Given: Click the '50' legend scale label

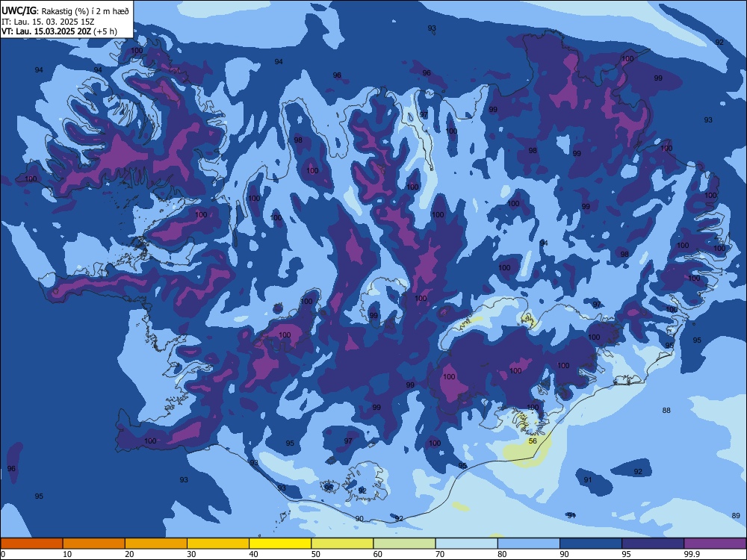Looking at the screenshot, I should (315, 554).
